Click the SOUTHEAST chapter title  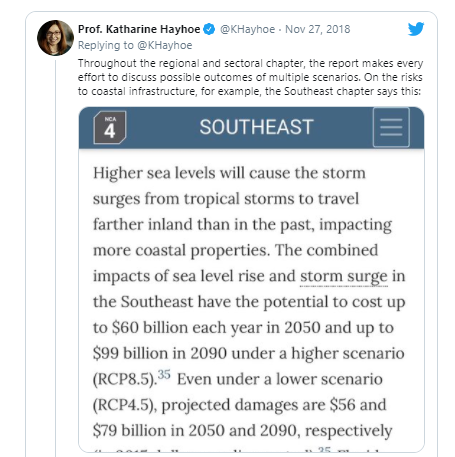(x=256, y=127)
